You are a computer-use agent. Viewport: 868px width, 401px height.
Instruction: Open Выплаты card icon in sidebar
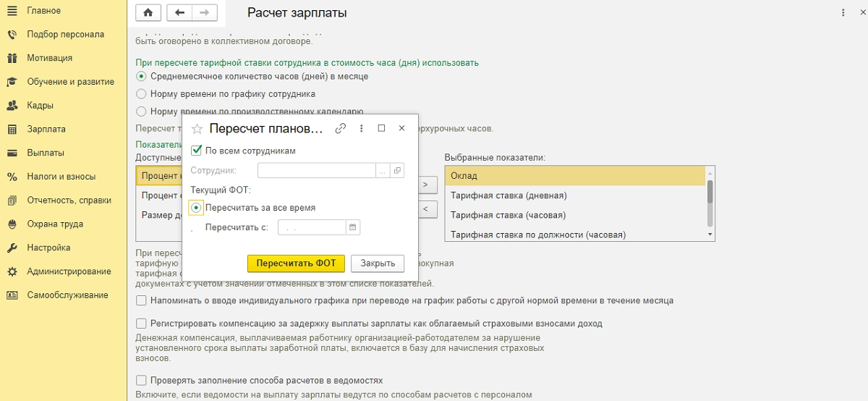(x=12, y=153)
